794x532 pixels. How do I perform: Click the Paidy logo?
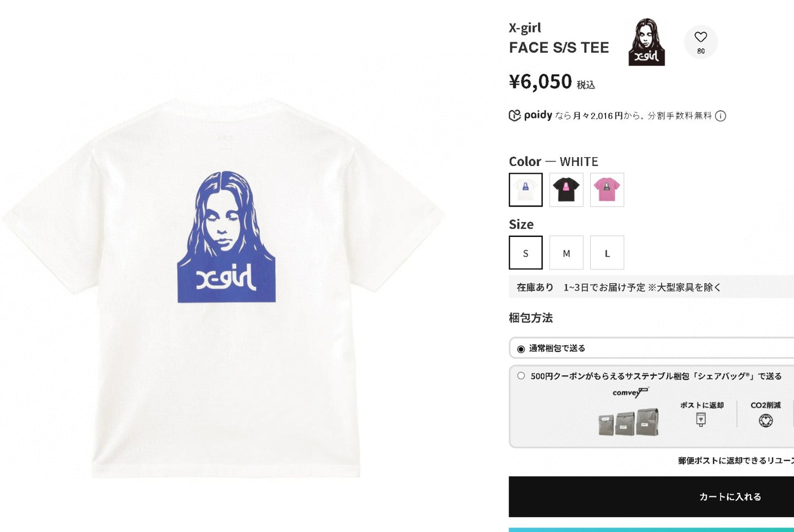pos(531,115)
